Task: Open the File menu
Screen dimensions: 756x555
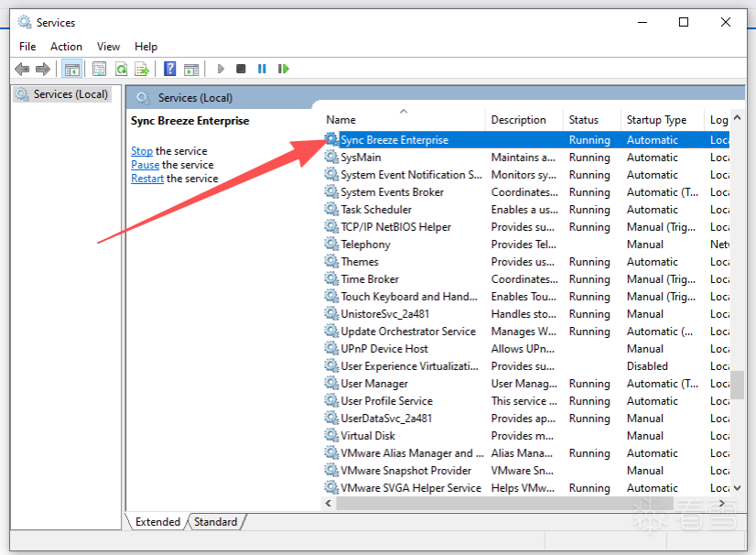Action: coord(27,47)
